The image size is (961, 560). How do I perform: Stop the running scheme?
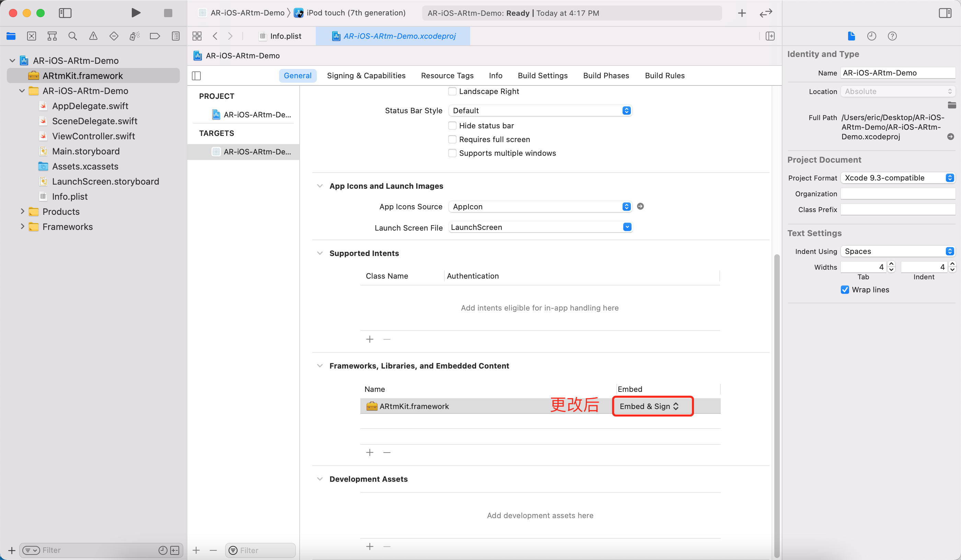168,13
